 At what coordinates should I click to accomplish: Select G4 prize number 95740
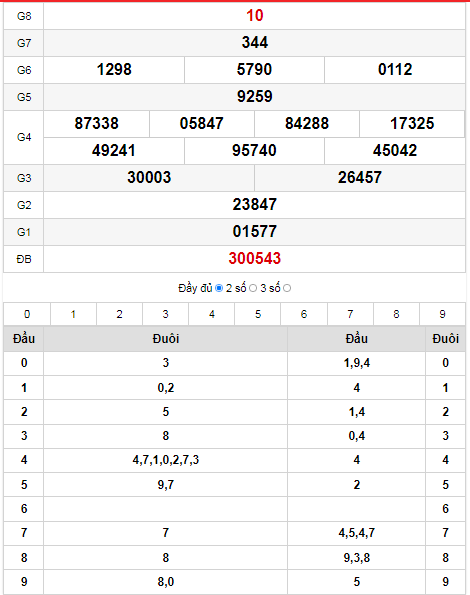[254, 151]
